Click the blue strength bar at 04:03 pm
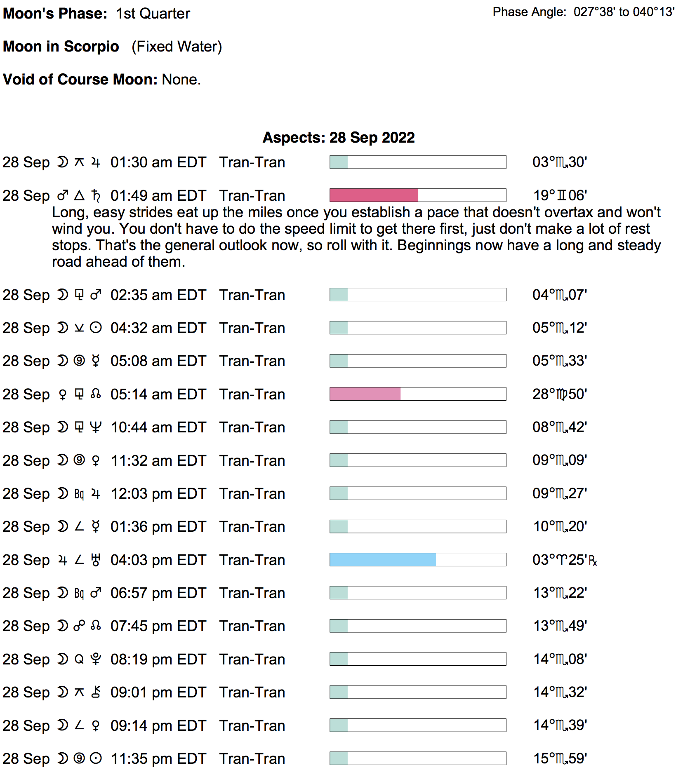This screenshot has height=784, width=683. (x=382, y=560)
